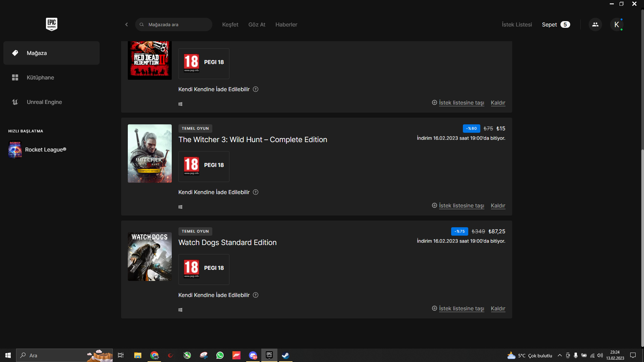The image size is (644, 362).
Task: Remove Red Dead Redemption from cart
Action: click(498, 103)
